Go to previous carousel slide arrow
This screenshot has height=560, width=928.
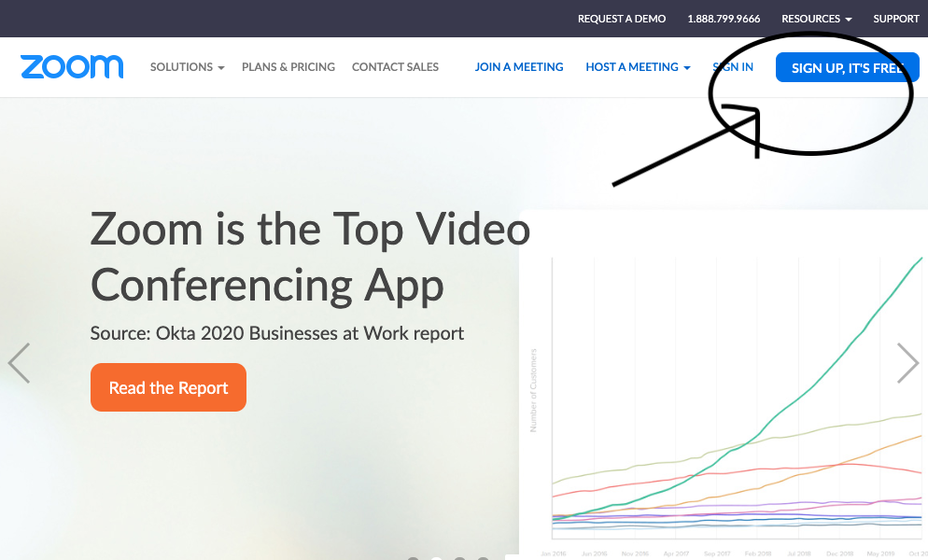click(x=19, y=363)
